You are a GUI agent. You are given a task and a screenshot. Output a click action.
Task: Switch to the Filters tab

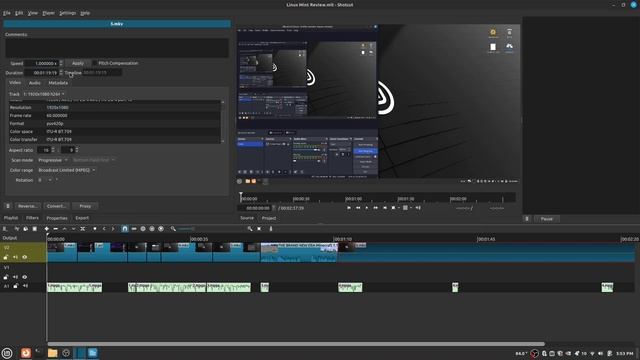pyautogui.click(x=32, y=218)
